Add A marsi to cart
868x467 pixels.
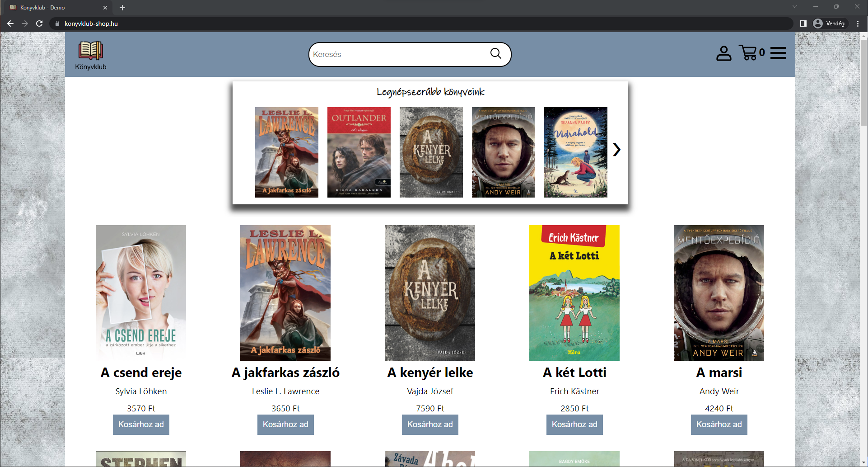pos(719,425)
